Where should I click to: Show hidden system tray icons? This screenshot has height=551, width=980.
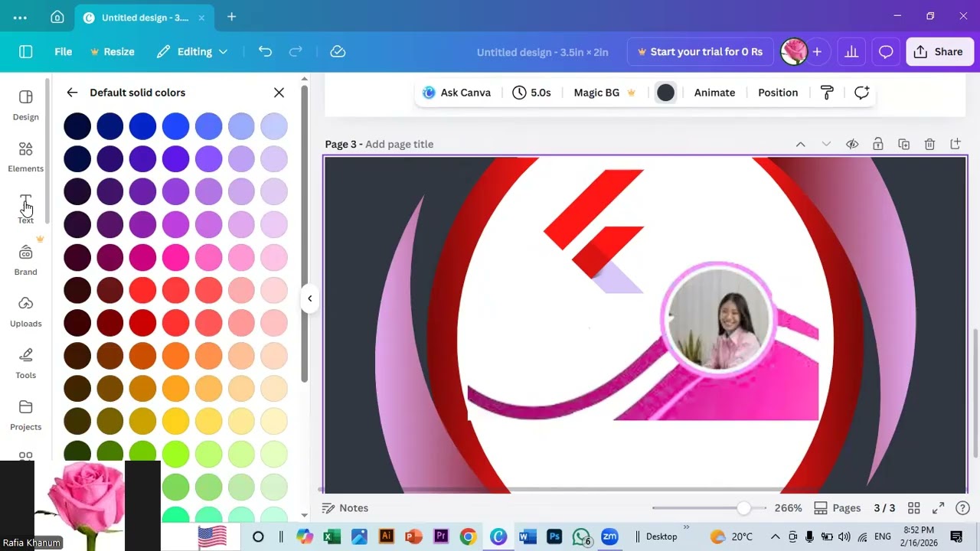point(775,536)
